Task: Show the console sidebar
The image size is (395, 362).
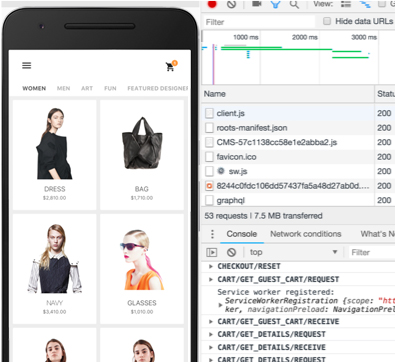Action: [x=212, y=252]
